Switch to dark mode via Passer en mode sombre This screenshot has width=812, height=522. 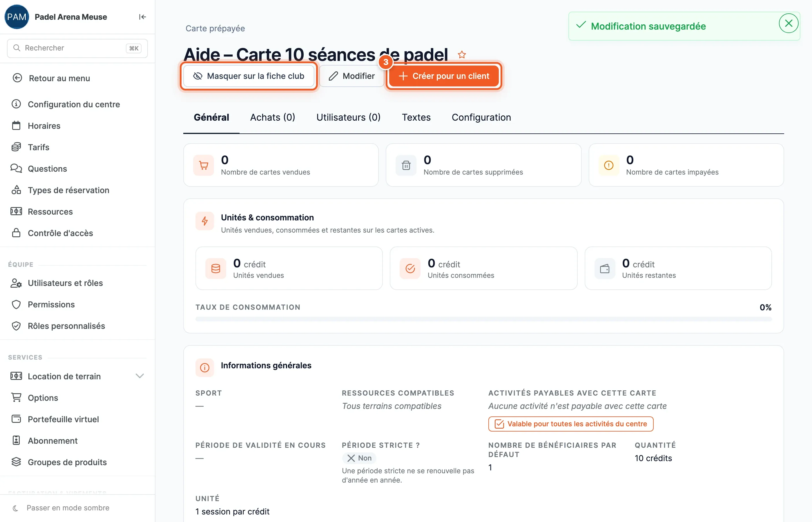[61, 508]
